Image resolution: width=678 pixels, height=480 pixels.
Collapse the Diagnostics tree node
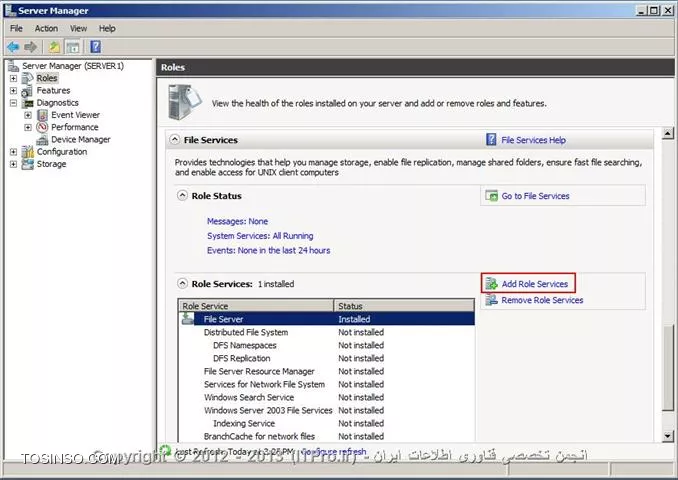[13, 103]
